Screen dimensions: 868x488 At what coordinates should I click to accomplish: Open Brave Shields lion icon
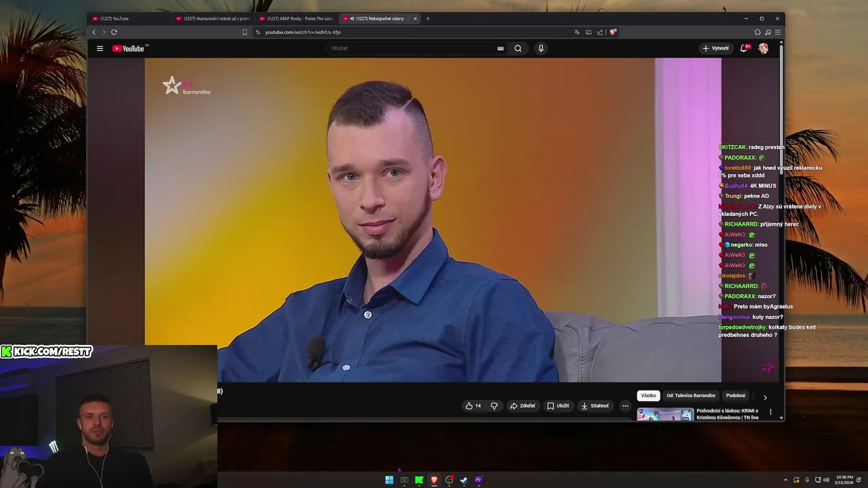(612, 32)
